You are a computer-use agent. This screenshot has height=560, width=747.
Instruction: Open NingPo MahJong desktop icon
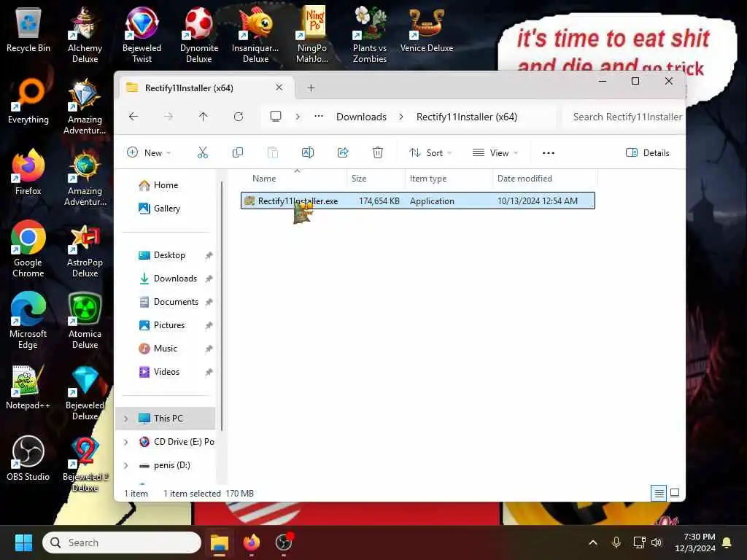tap(312, 34)
